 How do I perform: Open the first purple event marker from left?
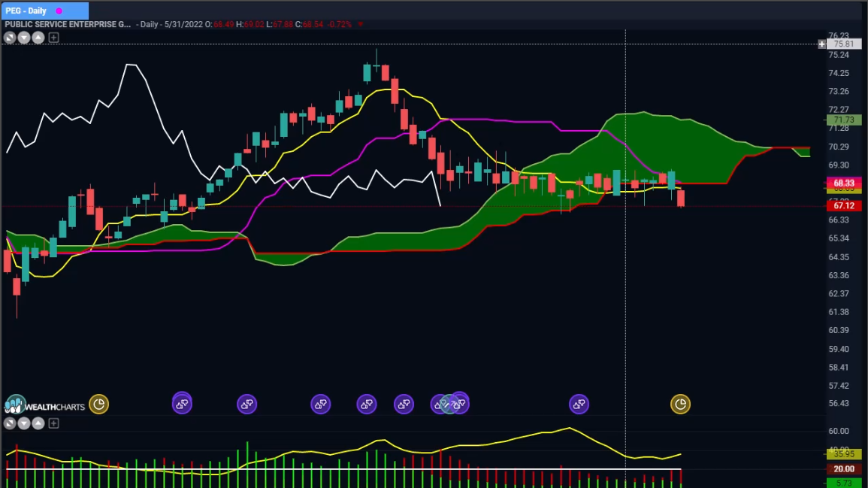[182, 405]
